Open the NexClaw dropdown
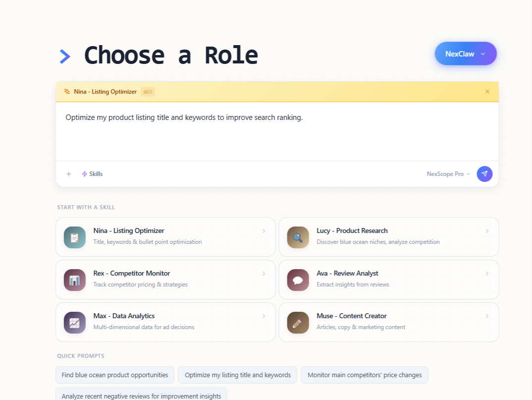The image size is (532, 400). (x=465, y=54)
